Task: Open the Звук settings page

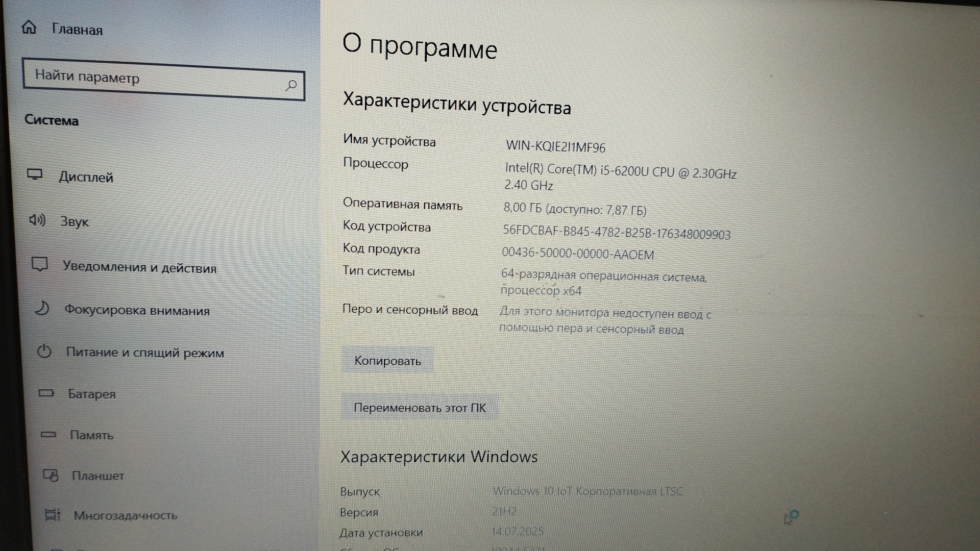Action: coord(75,221)
